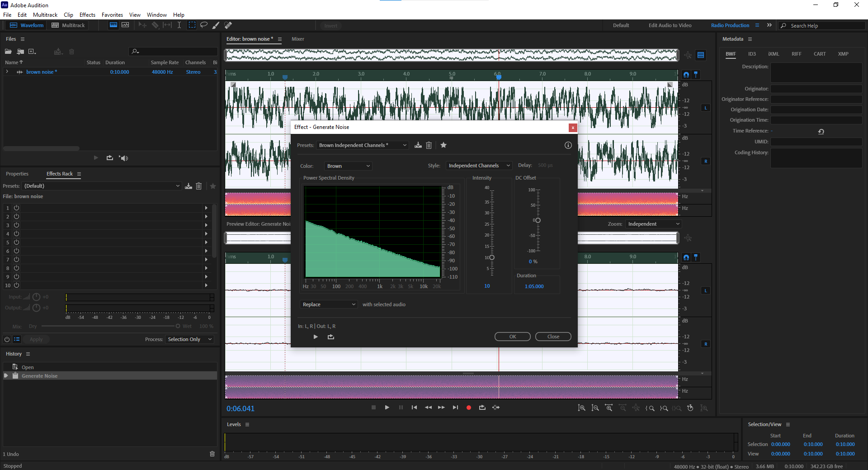Open the Color dropdown set to Brown
Screen dimensions: 868x470
coord(348,166)
